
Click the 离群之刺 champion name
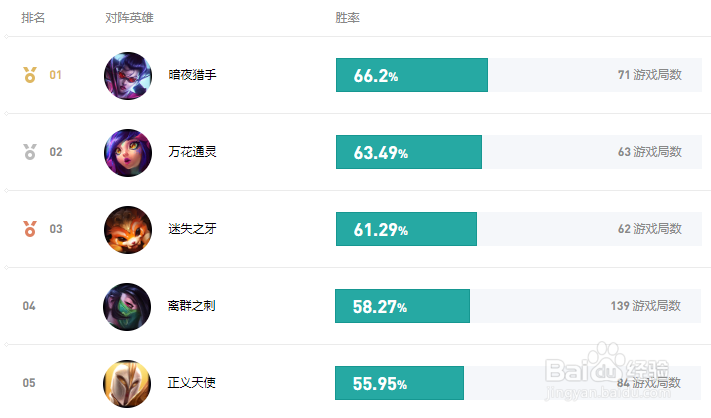[x=191, y=306]
